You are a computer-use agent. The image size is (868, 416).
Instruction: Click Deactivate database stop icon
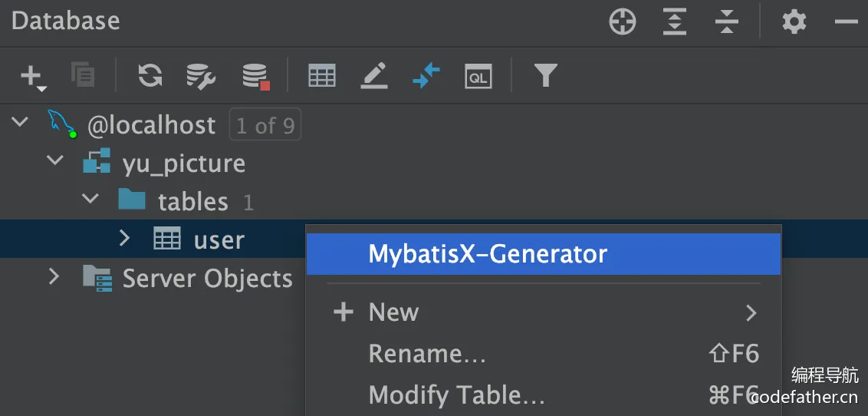click(x=256, y=77)
